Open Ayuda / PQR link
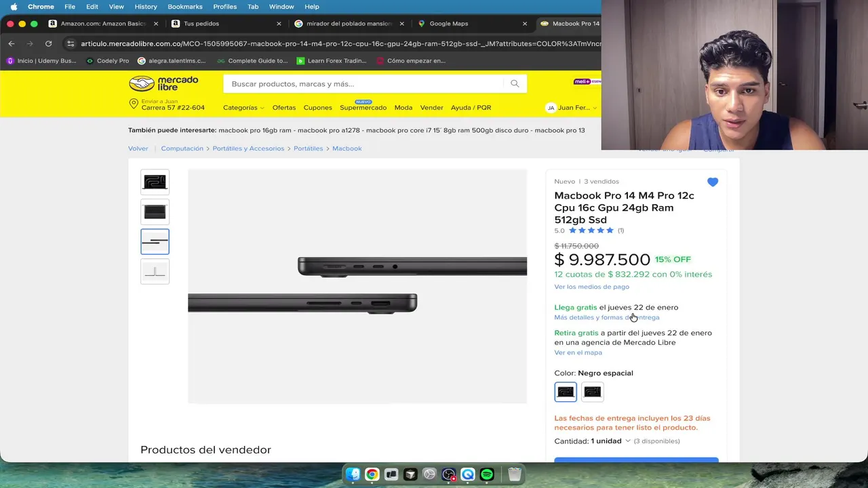The height and width of the screenshot is (488, 868). [x=471, y=108]
